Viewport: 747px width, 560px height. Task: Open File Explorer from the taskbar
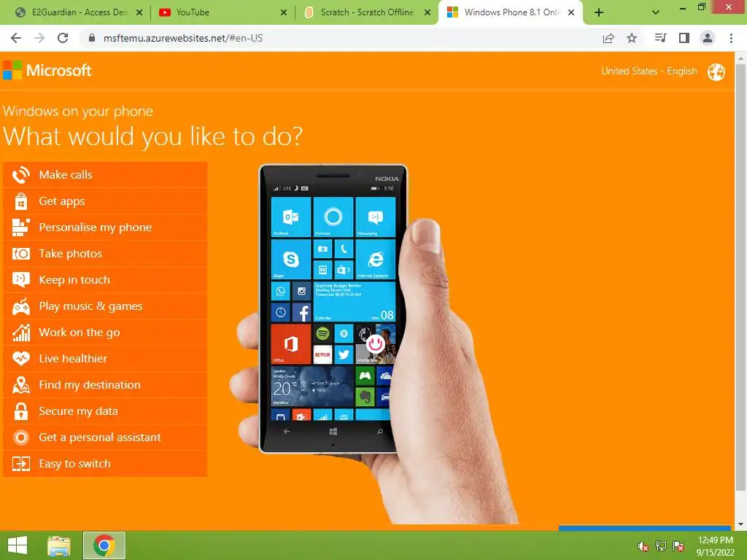(x=59, y=545)
